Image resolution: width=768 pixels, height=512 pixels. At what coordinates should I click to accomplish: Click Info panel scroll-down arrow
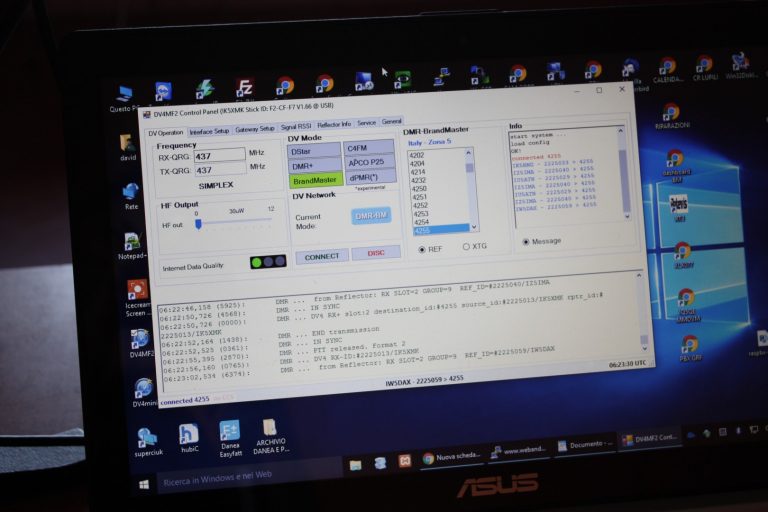(x=627, y=216)
